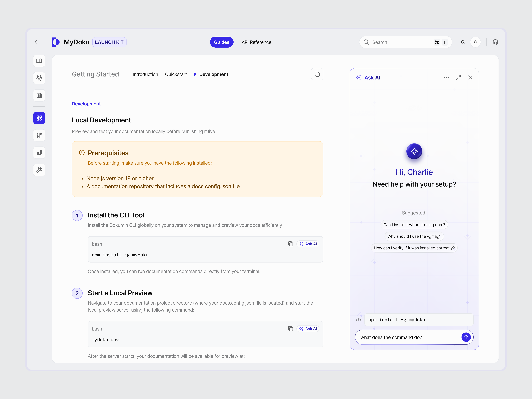Select the pen signature icon in the sidebar
Image resolution: width=532 pixels, height=399 pixels.
39,153
